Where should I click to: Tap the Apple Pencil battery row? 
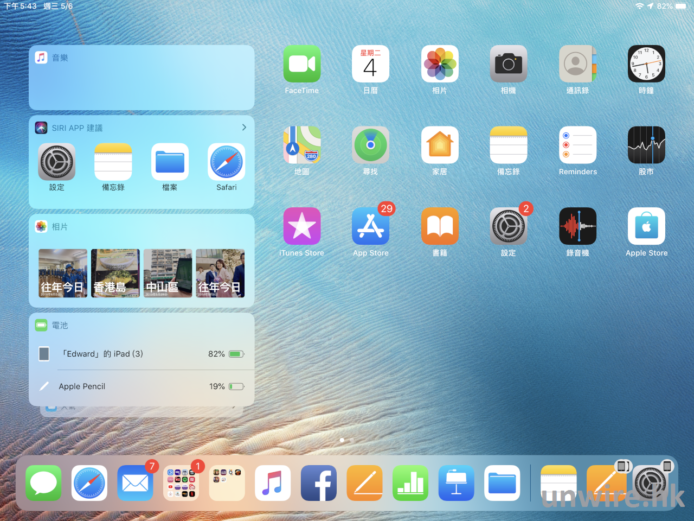(x=140, y=386)
